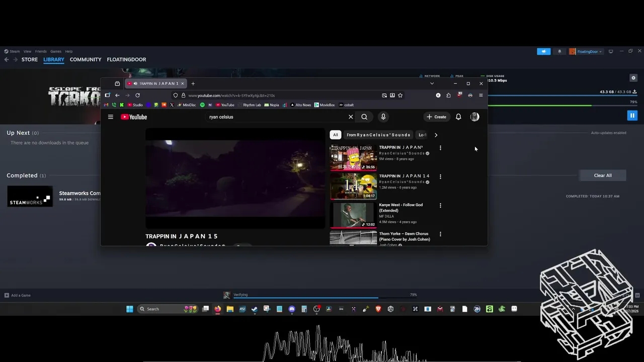This screenshot has width=644, height=362.
Task: Open the MiniDisc bookmark
Action: tap(186, 105)
